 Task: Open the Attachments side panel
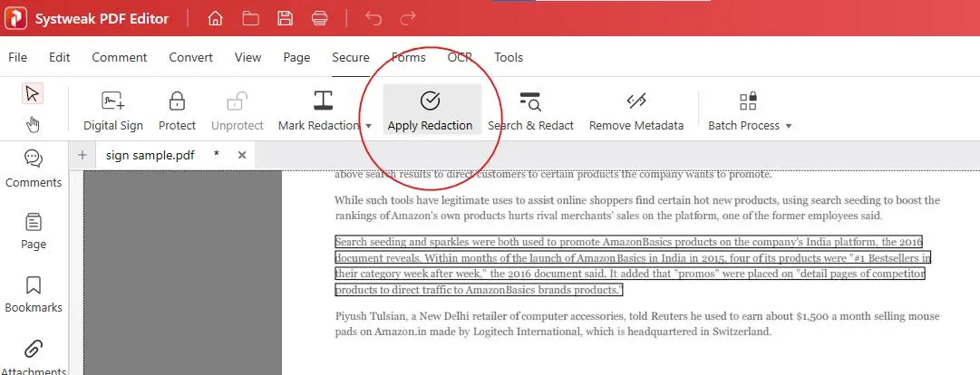[x=34, y=358]
